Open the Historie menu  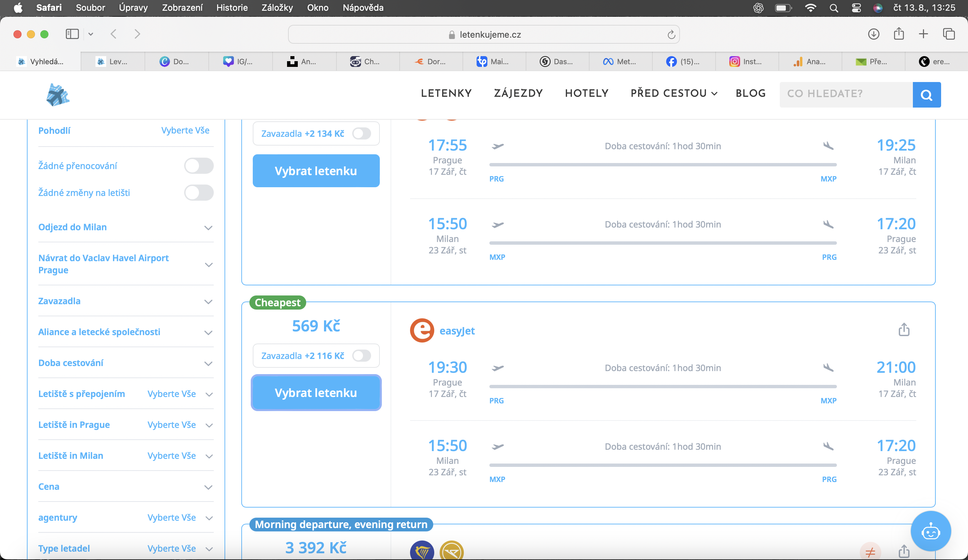(232, 8)
